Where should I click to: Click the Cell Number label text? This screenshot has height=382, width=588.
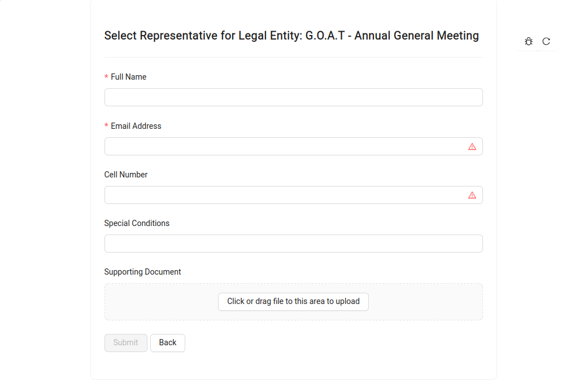[x=126, y=175]
